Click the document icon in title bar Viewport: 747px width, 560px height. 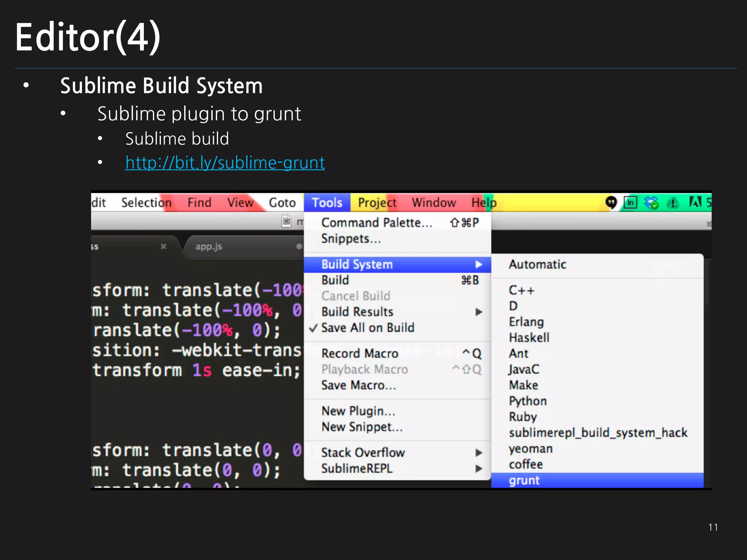point(286,221)
